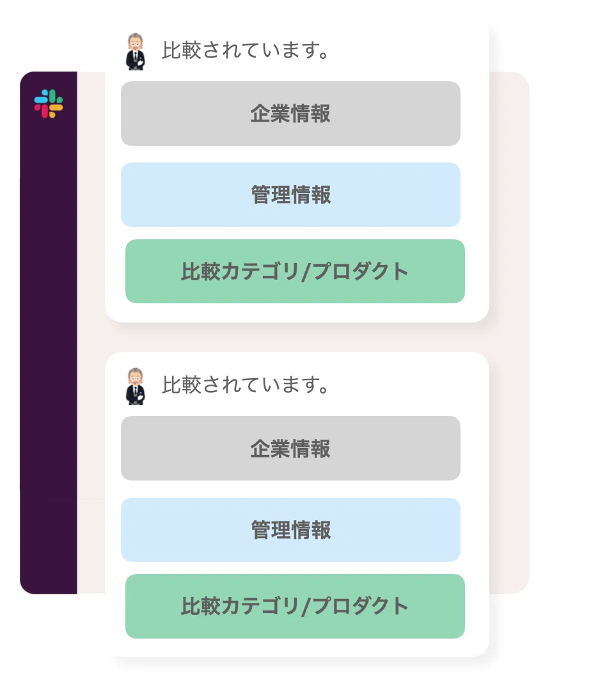Click the upper green 比較カテゴリ/プロダクト button

pos(295,271)
